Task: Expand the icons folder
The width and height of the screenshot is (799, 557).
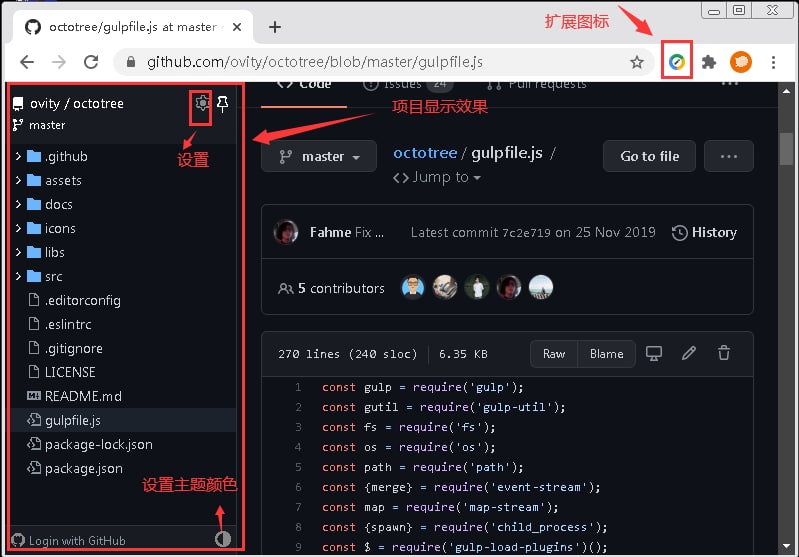Action: pos(18,228)
